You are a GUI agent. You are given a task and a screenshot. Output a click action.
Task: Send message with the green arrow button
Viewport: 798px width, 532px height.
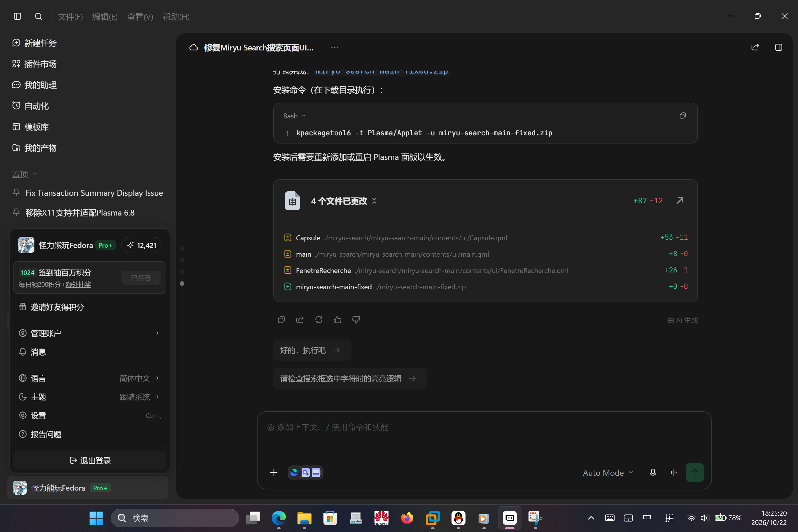coord(694,472)
